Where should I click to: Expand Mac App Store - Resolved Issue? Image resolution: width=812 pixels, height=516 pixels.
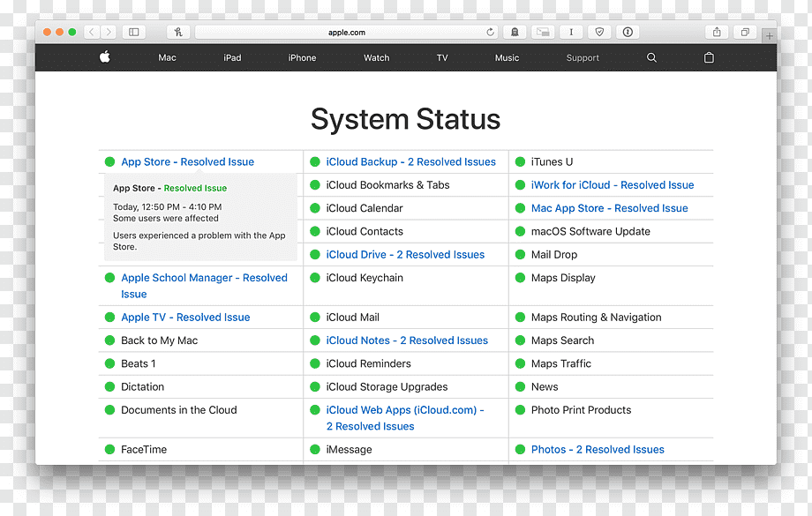click(x=610, y=208)
